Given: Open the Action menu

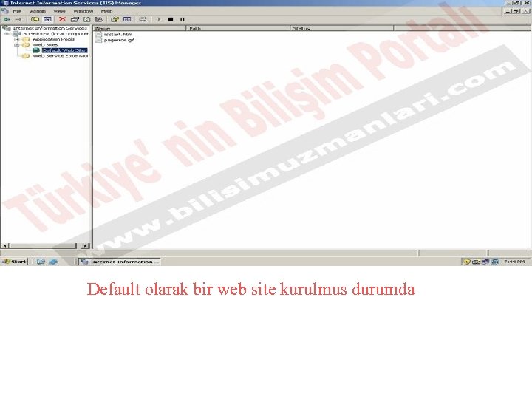Looking at the screenshot, I should coord(38,11).
